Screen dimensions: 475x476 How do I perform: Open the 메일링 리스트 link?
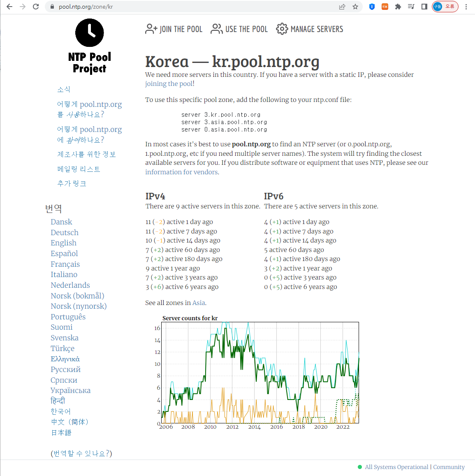pos(79,169)
